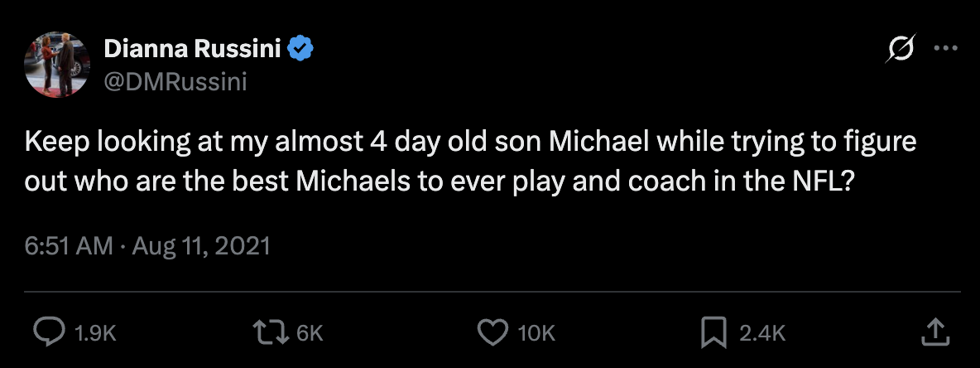Viewport: 980px width, 368px height.
Task: Click the display name Dianna Russini
Action: point(194,51)
